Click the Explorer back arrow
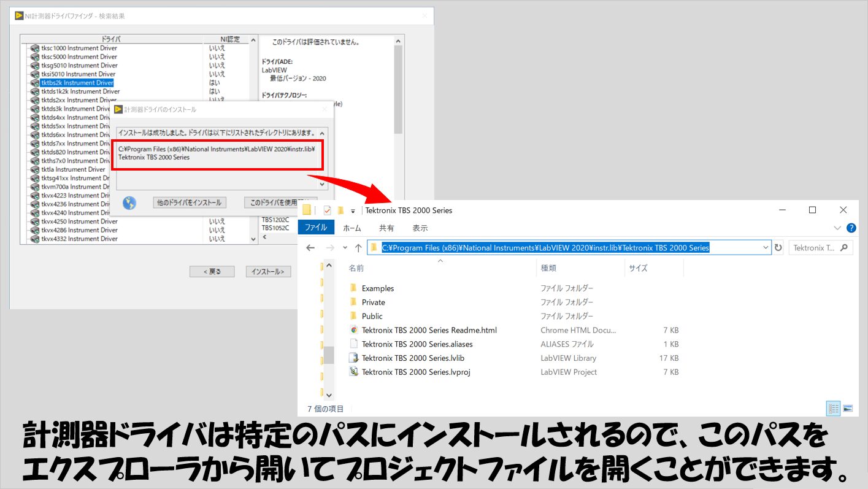The height and width of the screenshot is (489, 868). (310, 248)
